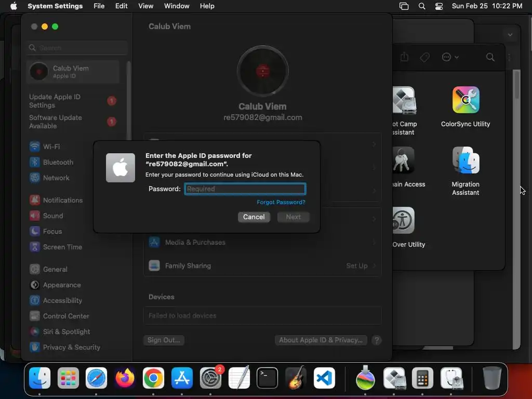Click Spotlight search in the menu bar

coord(422,6)
